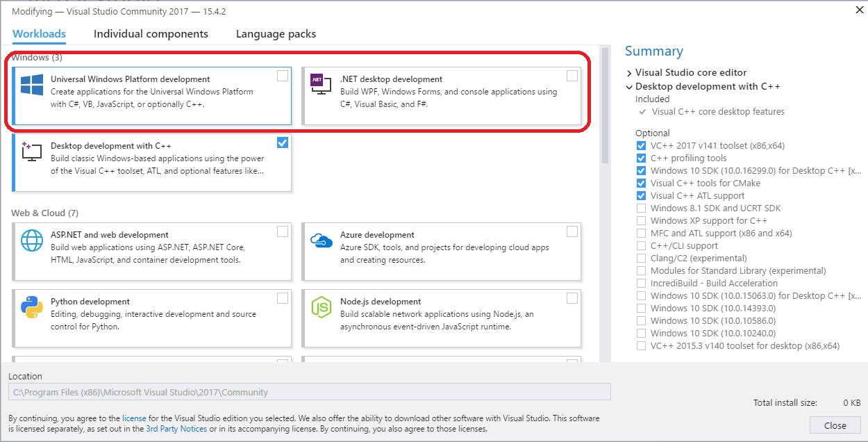Click the Included label in Summary
This screenshot has width=868, height=442.
[x=652, y=99]
